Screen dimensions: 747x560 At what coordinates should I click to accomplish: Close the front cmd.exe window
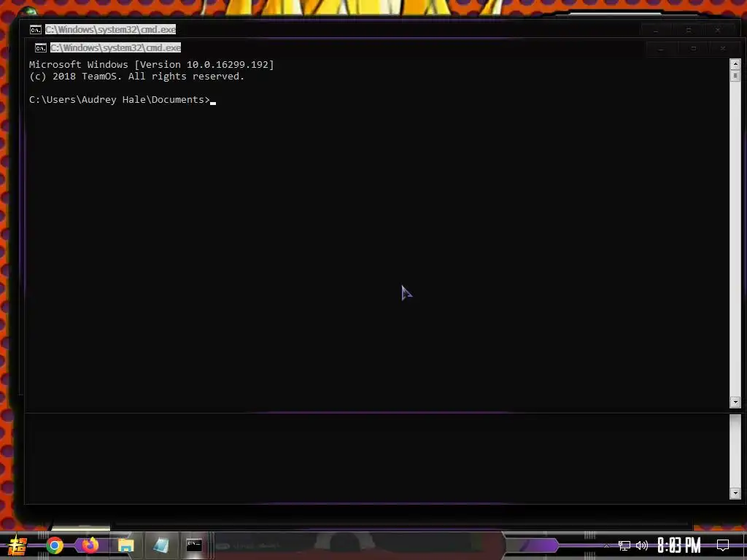(x=723, y=49)
